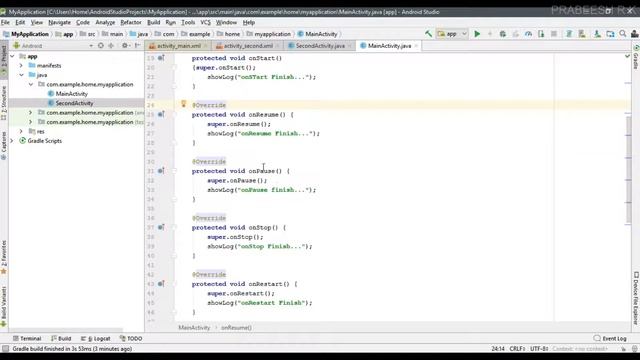Click override gutter marker beside onResume()
The image size is (640, 360).
(x=161, y=114)
